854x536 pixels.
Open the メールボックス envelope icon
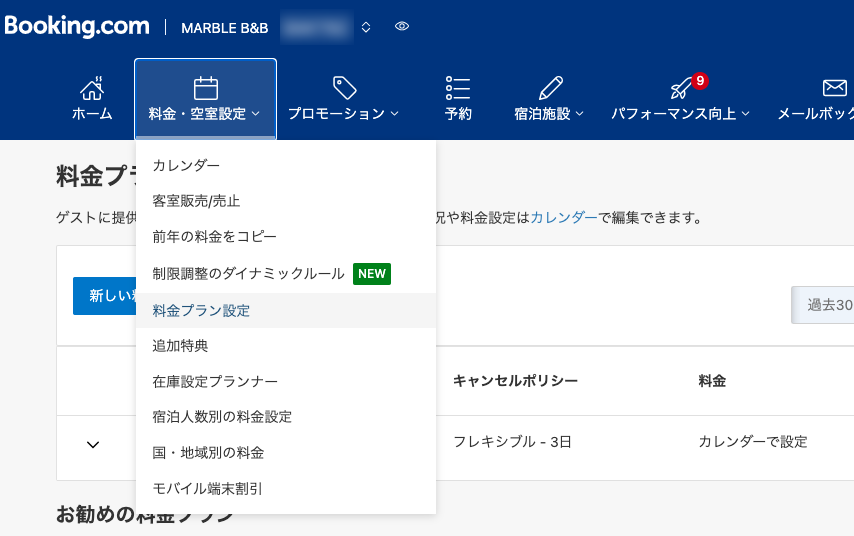[834, 88]
